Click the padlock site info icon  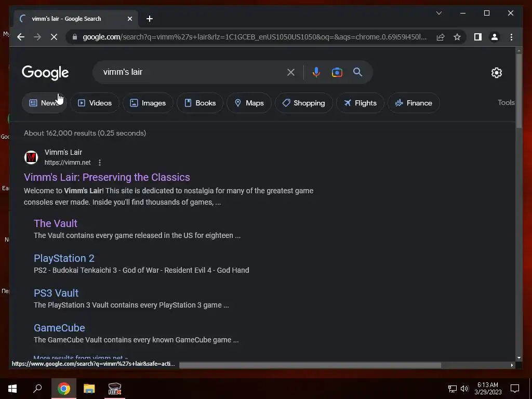75,37
